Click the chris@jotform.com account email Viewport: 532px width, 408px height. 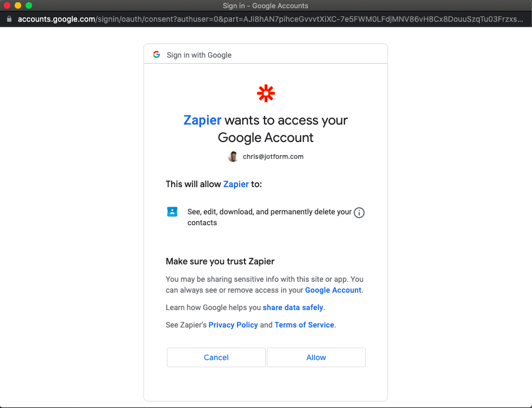pos(273,157)
